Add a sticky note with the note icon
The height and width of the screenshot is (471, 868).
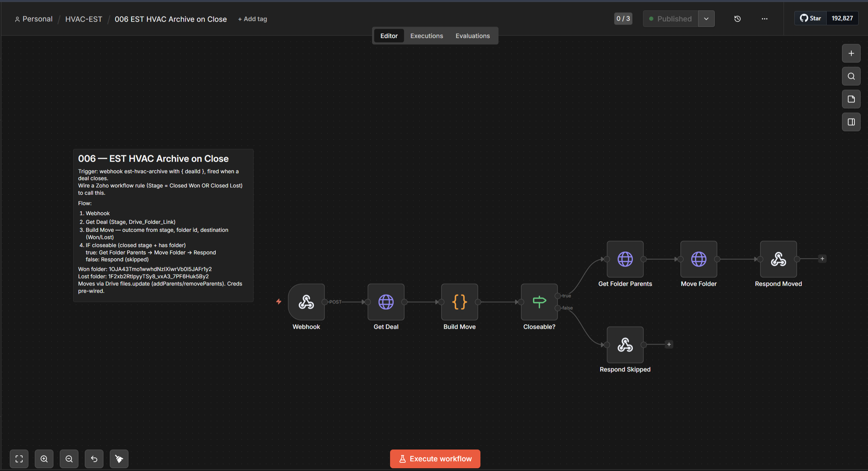[x=851, y=99]
